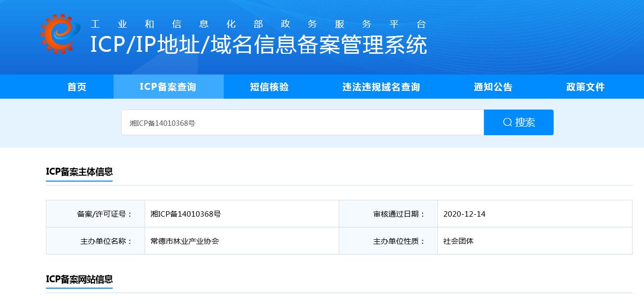Open the 通知公告 notices tab
644x301 pixels.
click(493, 87)
